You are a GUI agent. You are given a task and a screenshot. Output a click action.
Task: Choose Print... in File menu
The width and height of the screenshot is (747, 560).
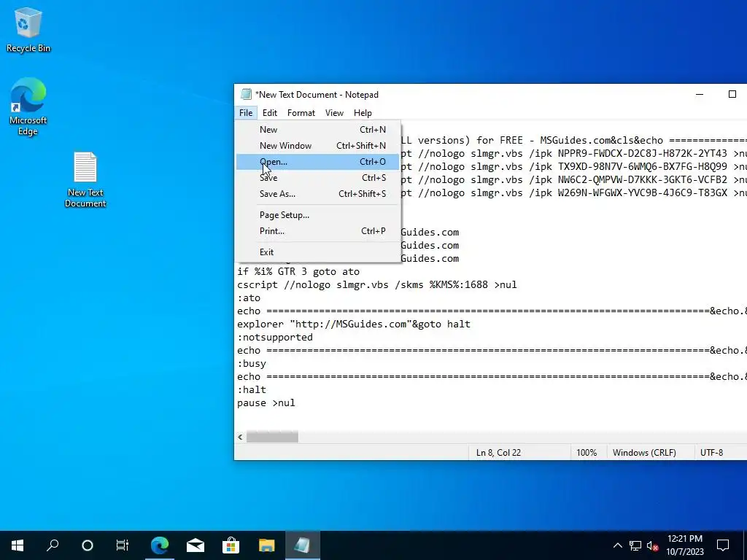click(318, 231)
